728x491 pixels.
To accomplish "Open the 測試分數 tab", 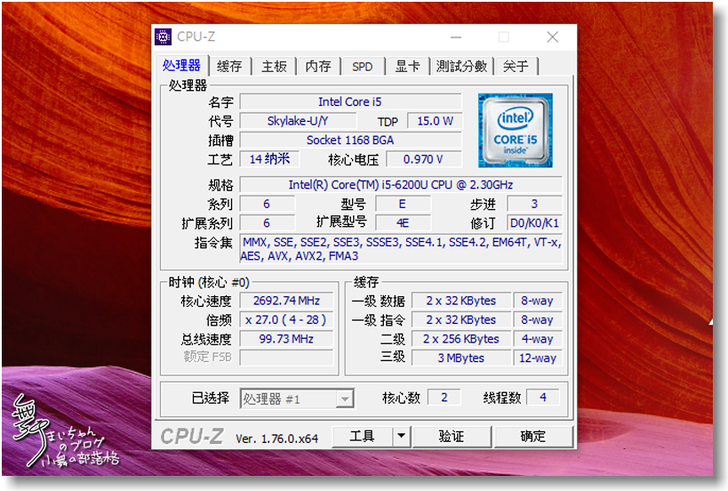I will pos(462,66).
